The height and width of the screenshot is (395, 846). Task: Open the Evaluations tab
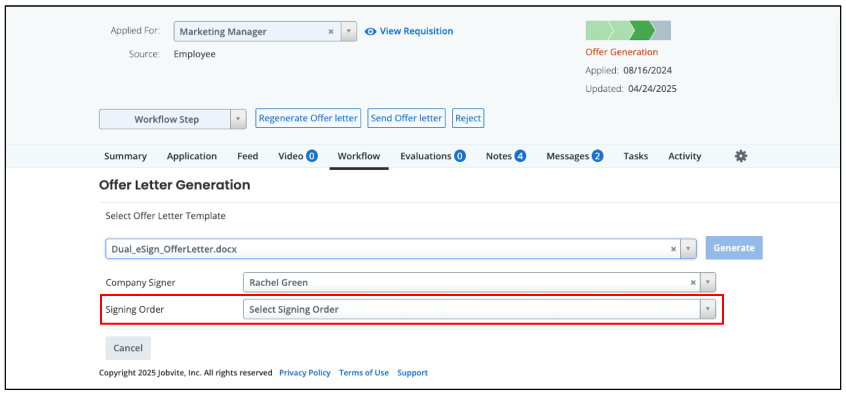click(x=426, y=156)
